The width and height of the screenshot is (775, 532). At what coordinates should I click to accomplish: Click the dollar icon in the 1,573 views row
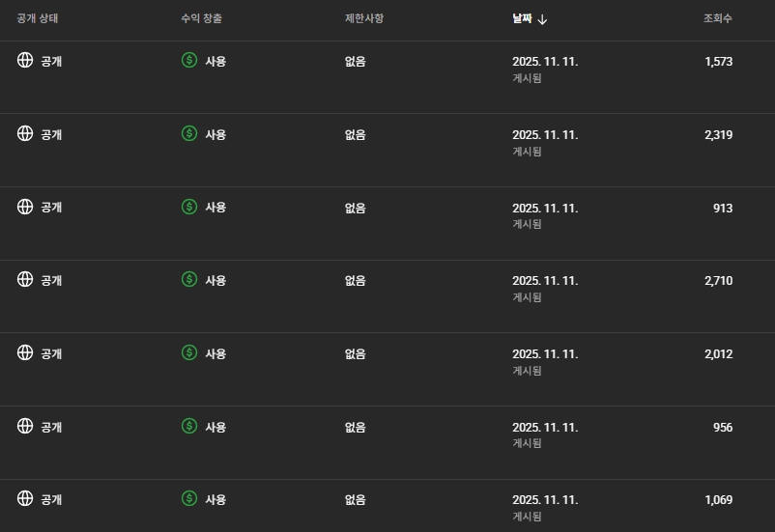click(x=189, y=61)
